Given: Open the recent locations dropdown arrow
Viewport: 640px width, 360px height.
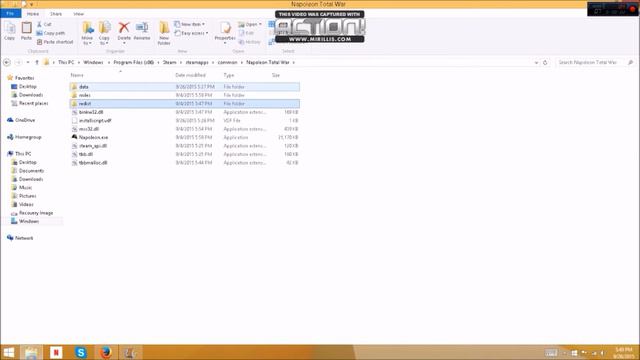Looking at the screenshot, I should click(28, 62).
